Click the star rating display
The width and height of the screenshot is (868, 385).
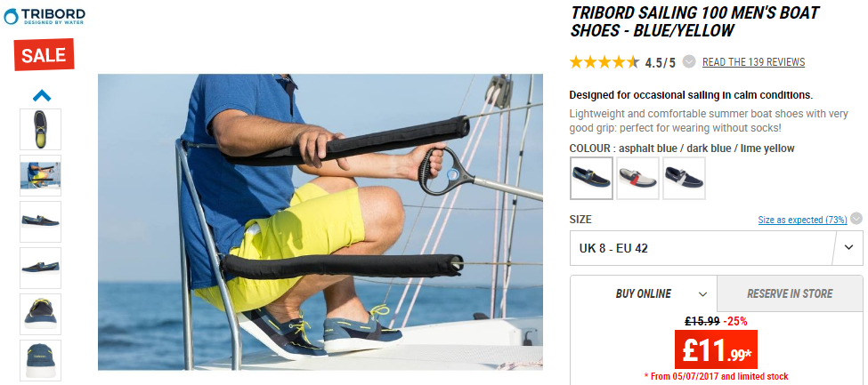point(604,62)
